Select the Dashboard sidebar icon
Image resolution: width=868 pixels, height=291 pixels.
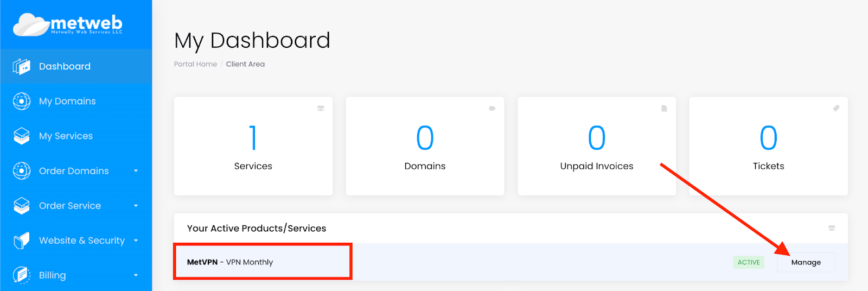point(21,66)
